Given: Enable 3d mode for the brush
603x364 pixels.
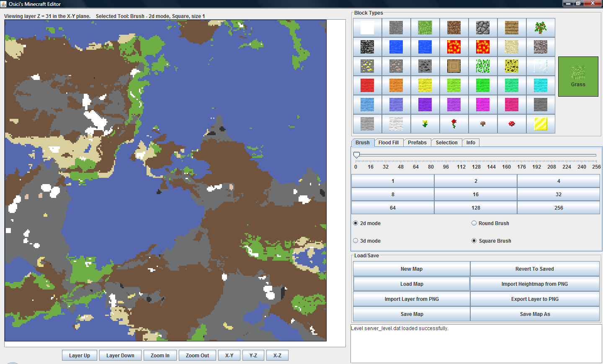Looking at the screenshot, I should (x=356, y=241).
